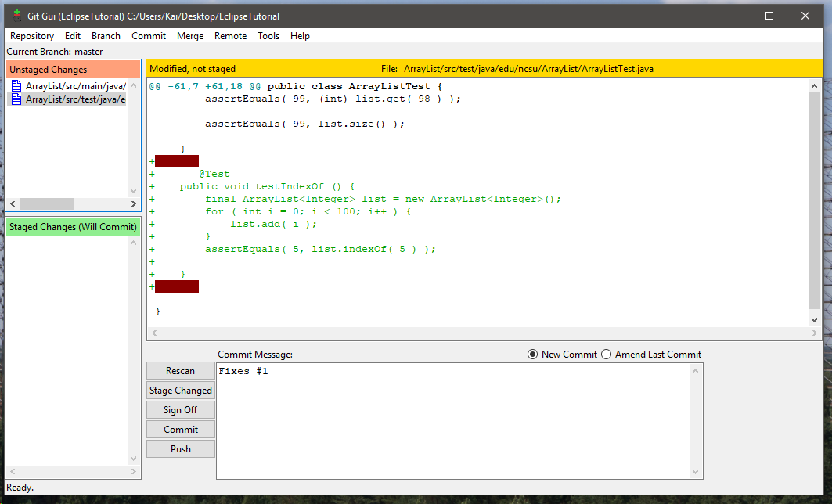This screenshot has width=832, height=504.
Task: Click the Rescan button
Action: click(x=180, y=371)
